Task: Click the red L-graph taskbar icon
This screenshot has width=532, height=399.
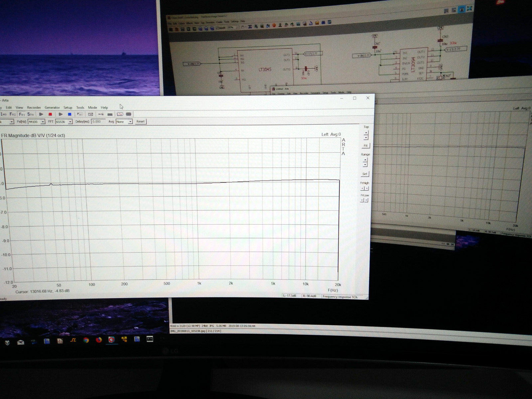Action: coord(60,341)
